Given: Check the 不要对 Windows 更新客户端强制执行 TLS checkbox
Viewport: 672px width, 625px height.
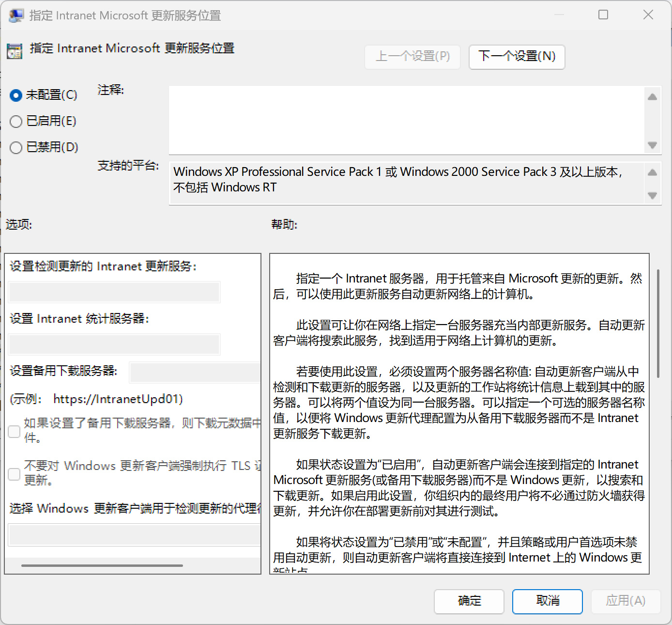Looking at the screenshot, I should 15,474.
